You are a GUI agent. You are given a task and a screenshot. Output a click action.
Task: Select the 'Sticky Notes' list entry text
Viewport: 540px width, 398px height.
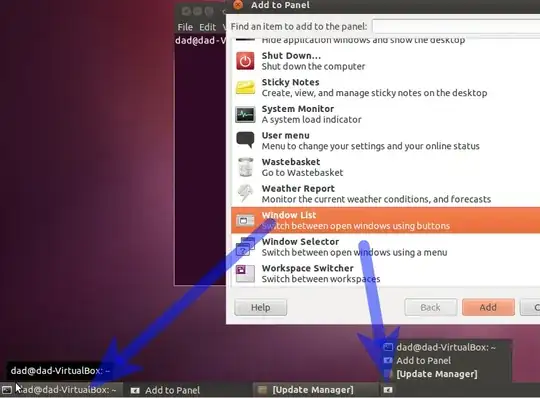tap(290, 82)
